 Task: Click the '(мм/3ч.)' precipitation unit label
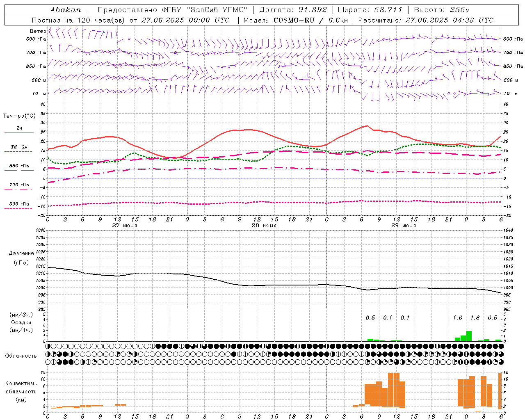21,315
